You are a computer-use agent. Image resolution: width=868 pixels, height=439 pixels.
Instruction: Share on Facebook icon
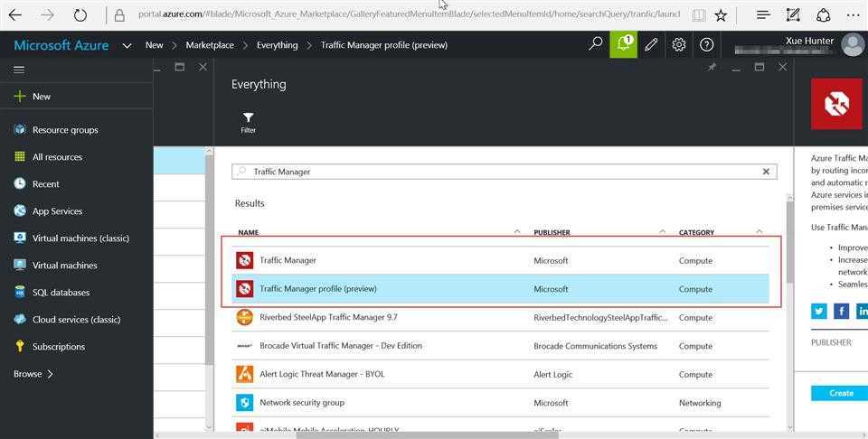[x=842, y=312]
